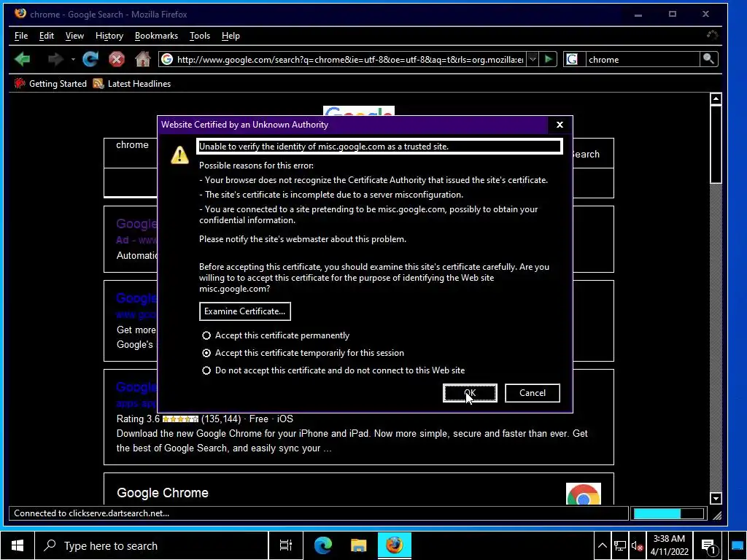Click Cancel in the certificate dialog

tap(532, 393)
